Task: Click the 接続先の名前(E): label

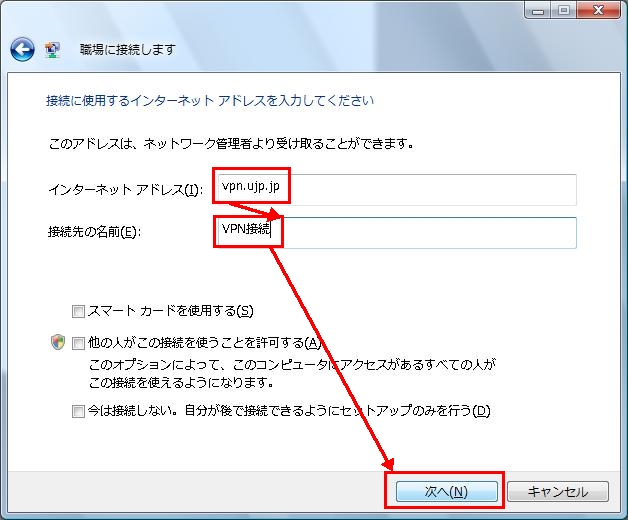Action: 95,232
